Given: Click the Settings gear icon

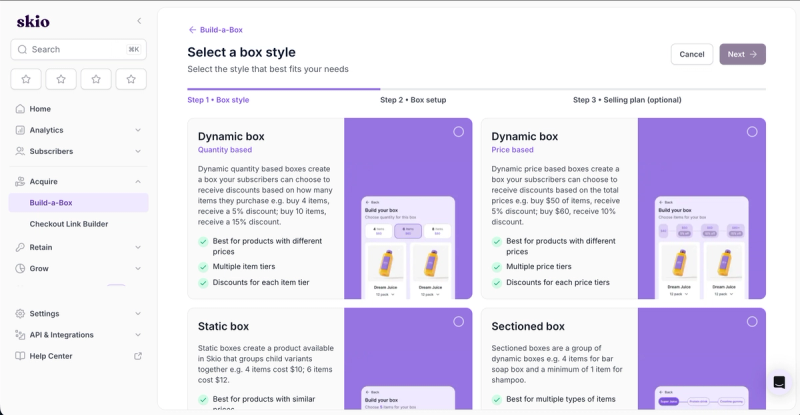Looking at the screenshot, I should point(20,313).
